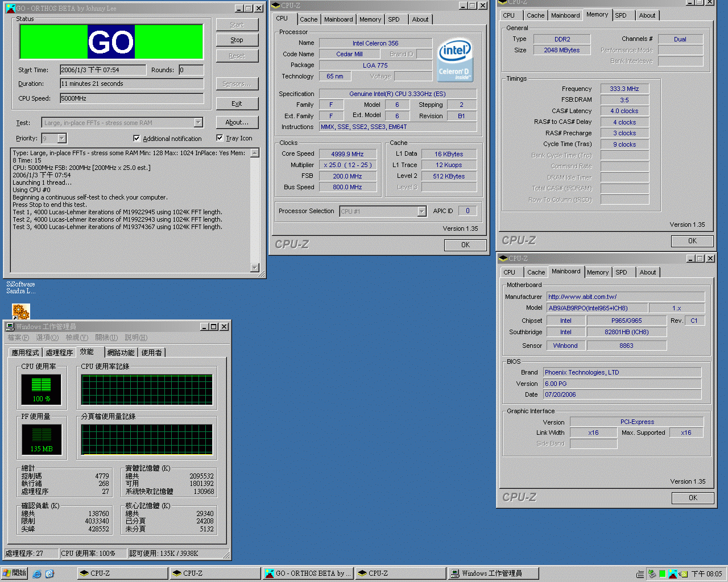Viewport: 728px width, 582px height.
Task: Select Cache tab in CPU-Z CPU window
Action: [309, 19]
